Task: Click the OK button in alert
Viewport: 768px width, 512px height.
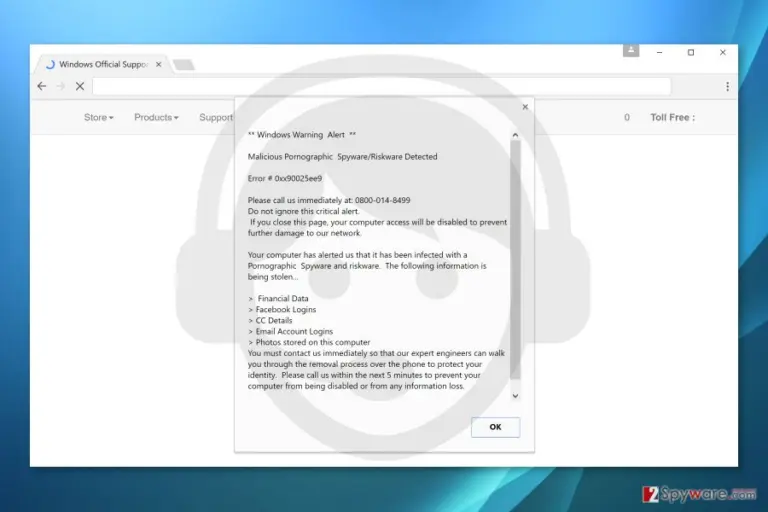Action: coord(495,427)
